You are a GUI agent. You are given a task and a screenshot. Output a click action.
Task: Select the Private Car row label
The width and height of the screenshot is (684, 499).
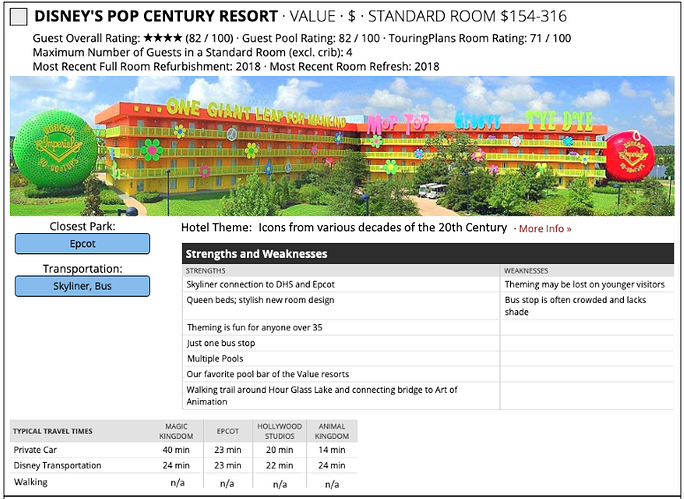35,450
